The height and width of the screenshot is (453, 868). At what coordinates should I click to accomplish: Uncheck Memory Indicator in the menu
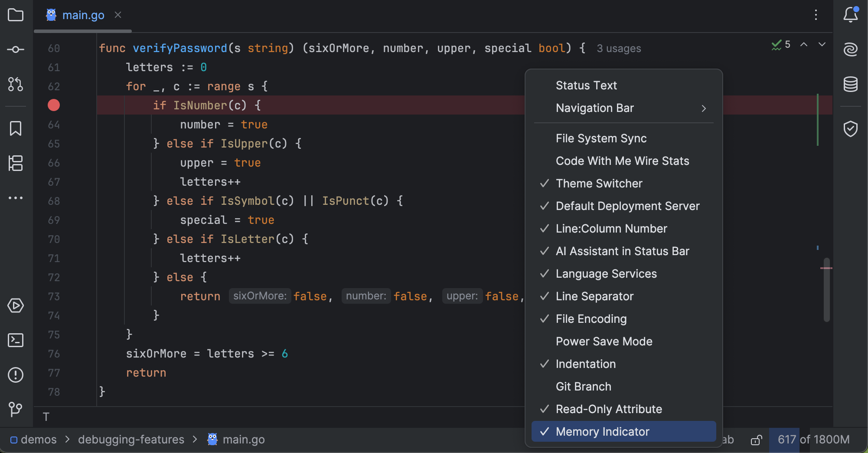(x=602, y=432)
